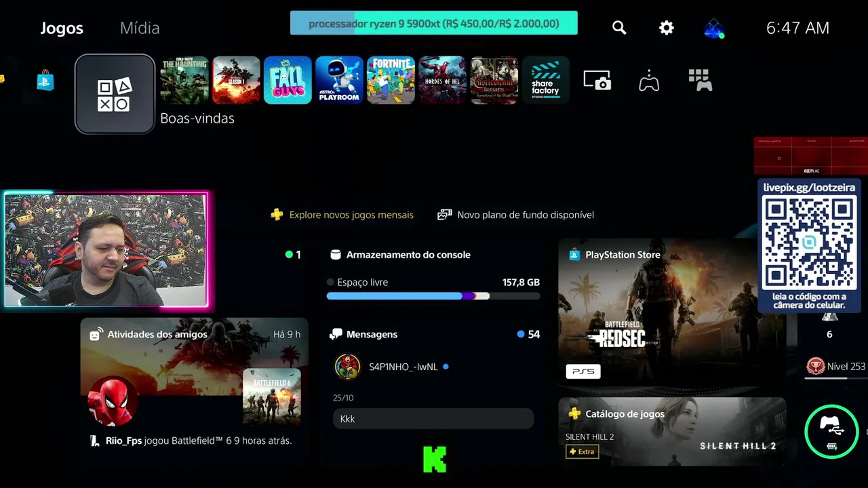
Task: Click the streamer webcam overlay
Action: coord(106,250)
